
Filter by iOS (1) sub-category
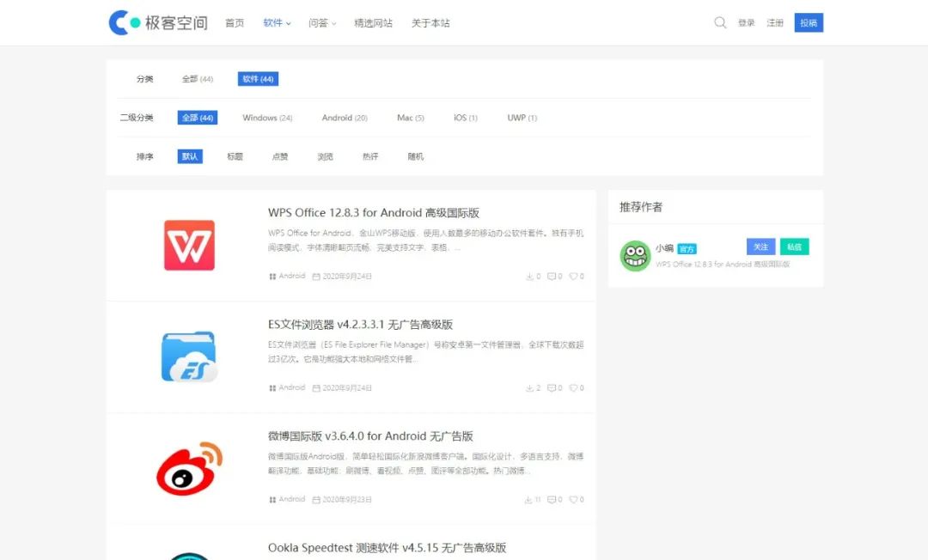465,118
